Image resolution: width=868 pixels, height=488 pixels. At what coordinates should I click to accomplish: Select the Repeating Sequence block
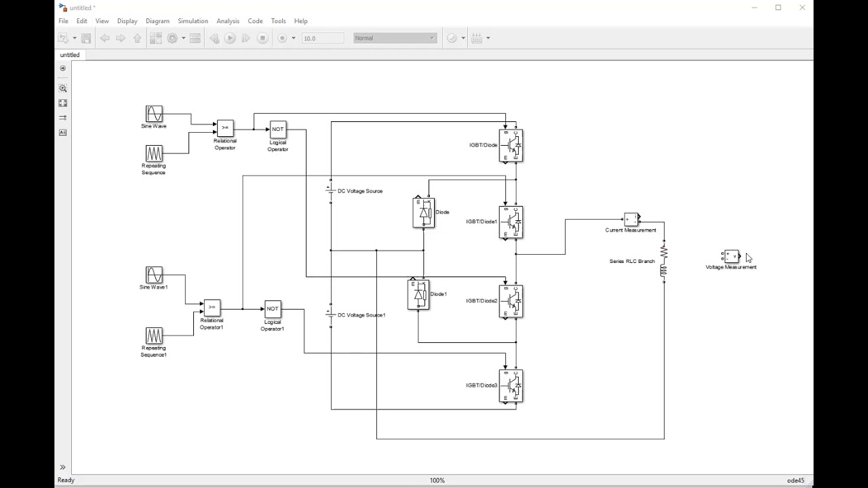(154, 153)
